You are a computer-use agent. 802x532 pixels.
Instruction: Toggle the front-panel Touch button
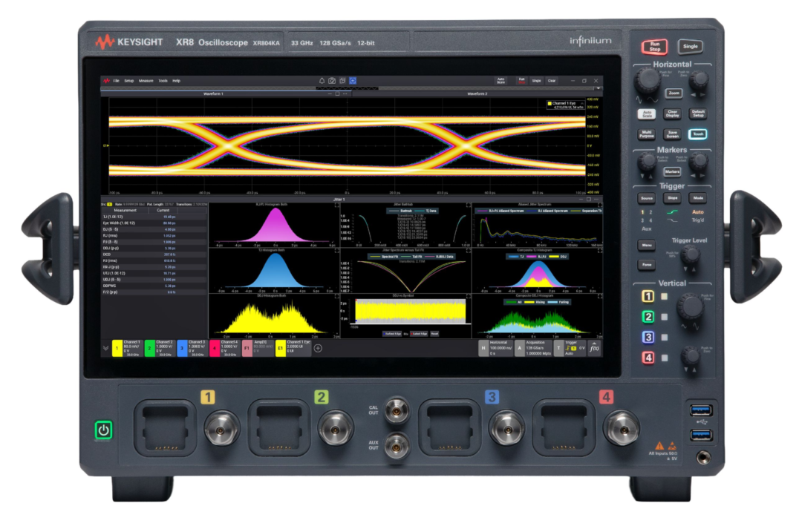pos(697,134)
